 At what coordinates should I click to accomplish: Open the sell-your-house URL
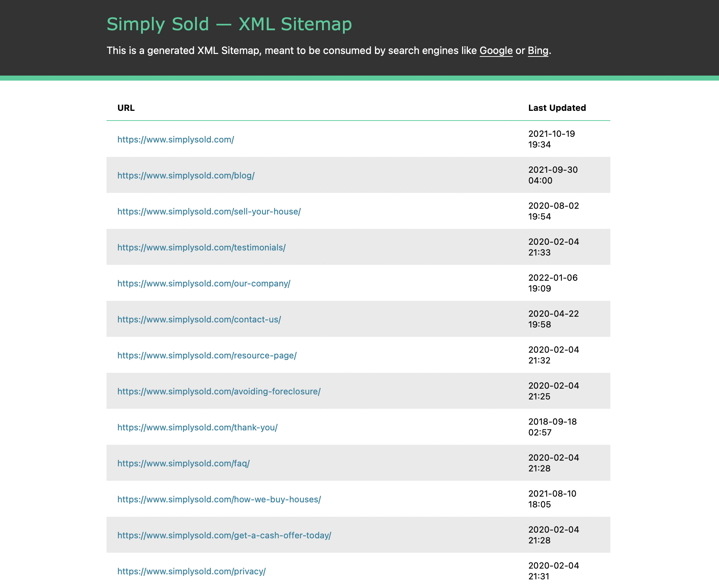pos(209,212)
